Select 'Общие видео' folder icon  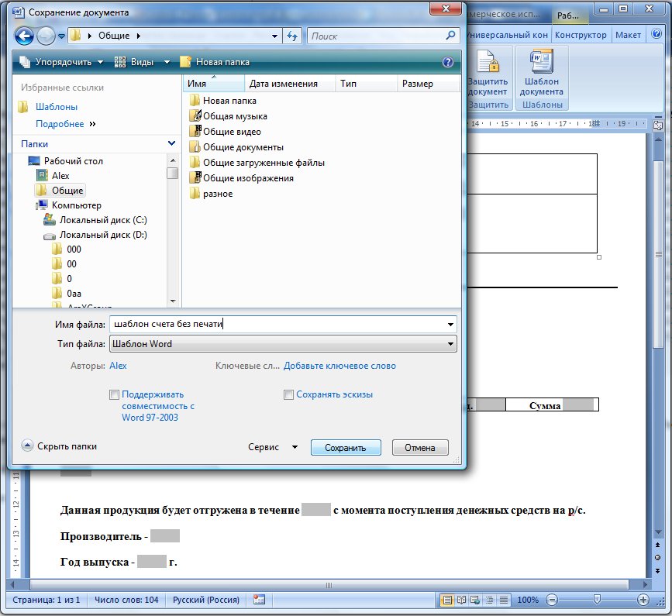[x=195, y=131]
